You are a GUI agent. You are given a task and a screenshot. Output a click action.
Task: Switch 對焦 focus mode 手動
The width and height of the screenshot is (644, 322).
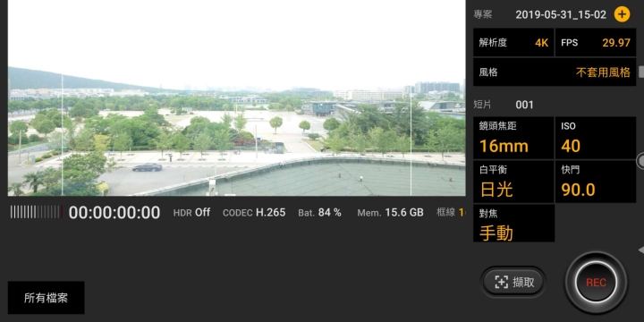tap(513, 224)
